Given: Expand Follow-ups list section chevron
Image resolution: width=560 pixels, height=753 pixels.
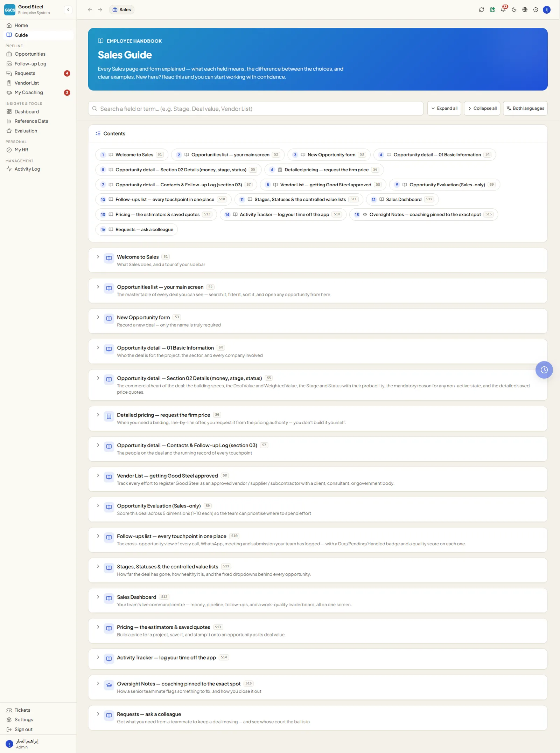Looking at the screenshot, I should 98,536.
